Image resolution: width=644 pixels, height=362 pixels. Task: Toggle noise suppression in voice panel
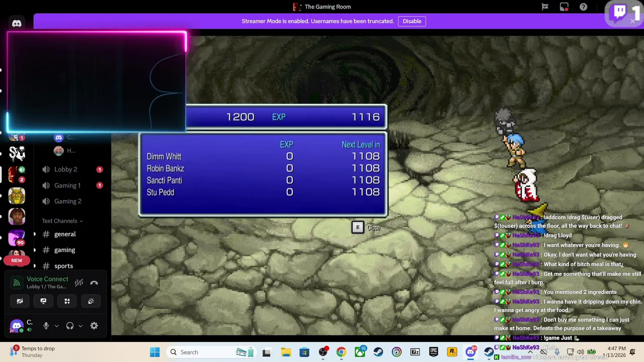pos(79,283)
